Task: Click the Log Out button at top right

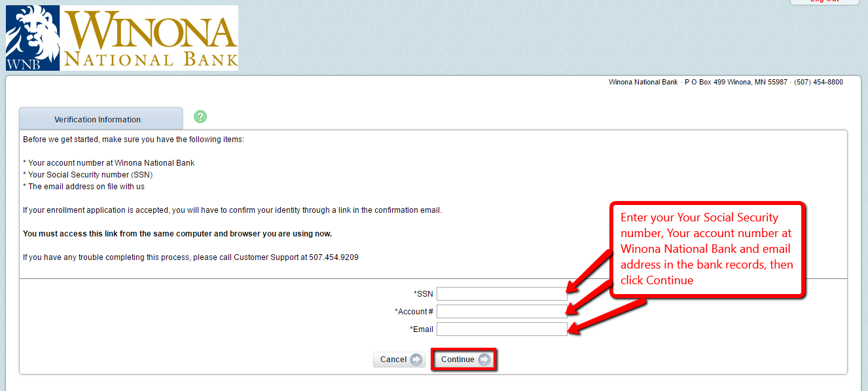Action: click(823, 3)
